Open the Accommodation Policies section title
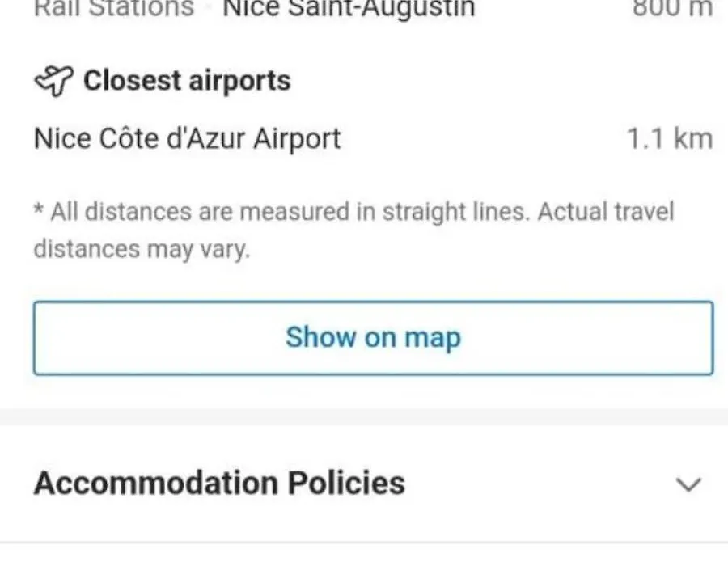This screenshot has height=566, width=728. (219, 483)
